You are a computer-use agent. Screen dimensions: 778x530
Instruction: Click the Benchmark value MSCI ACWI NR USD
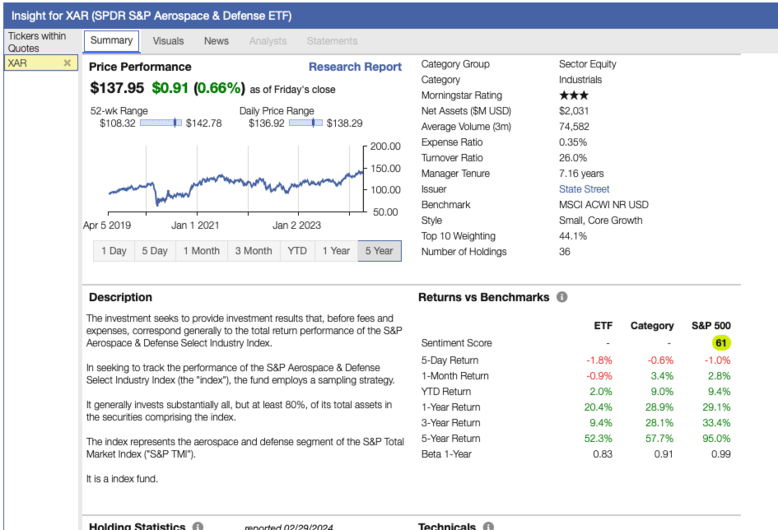(x=604, y=205)
